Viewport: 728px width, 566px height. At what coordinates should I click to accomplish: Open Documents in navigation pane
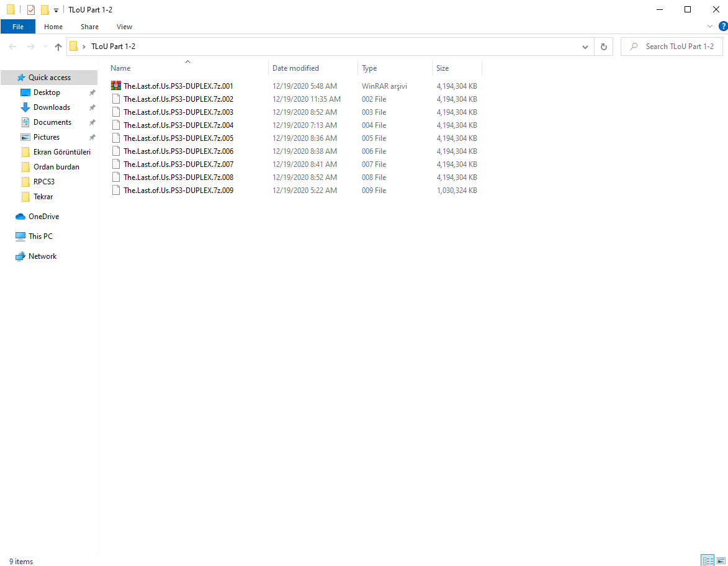click(52, 122)
